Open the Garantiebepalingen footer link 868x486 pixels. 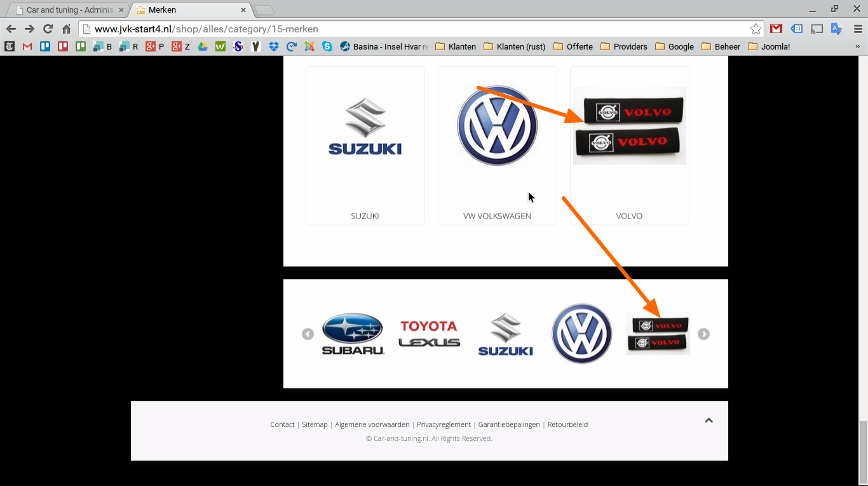(x=509, y=424)
